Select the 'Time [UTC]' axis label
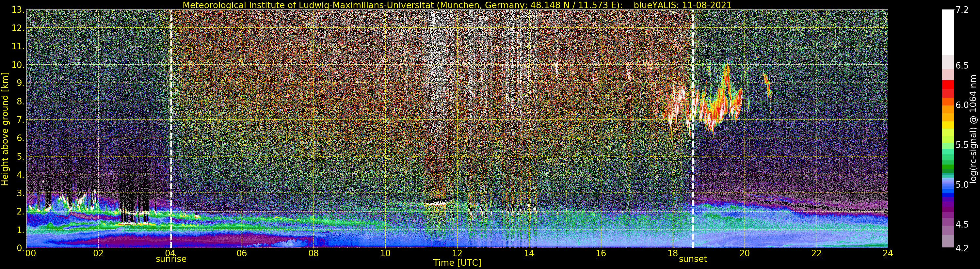Screen dimensions: 980x269 457,262
